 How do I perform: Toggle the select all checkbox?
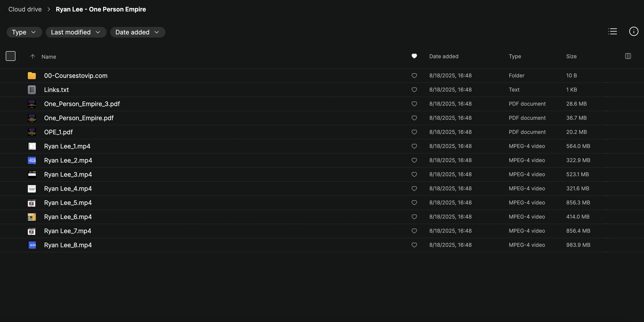pos(11,56)
